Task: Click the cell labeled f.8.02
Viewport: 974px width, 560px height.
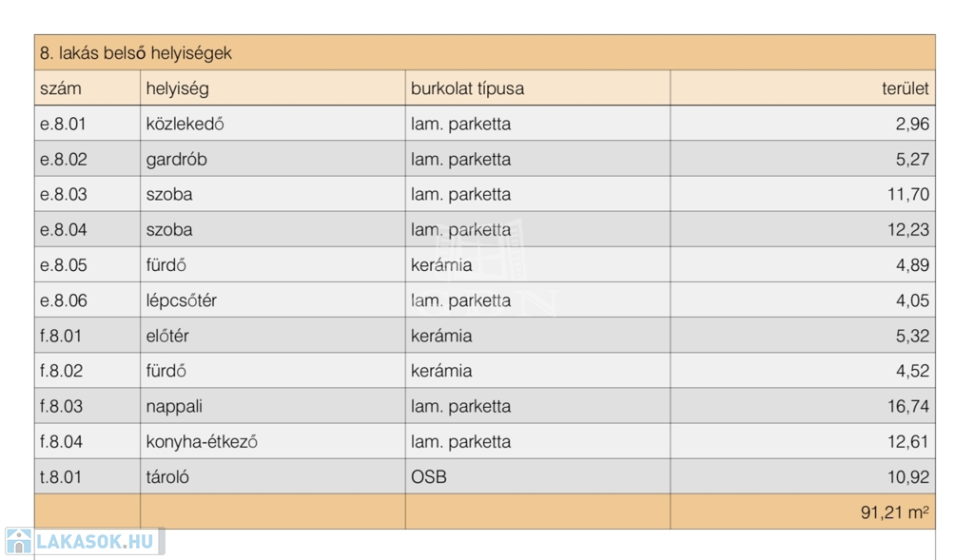Action: [x=61, y=371]
